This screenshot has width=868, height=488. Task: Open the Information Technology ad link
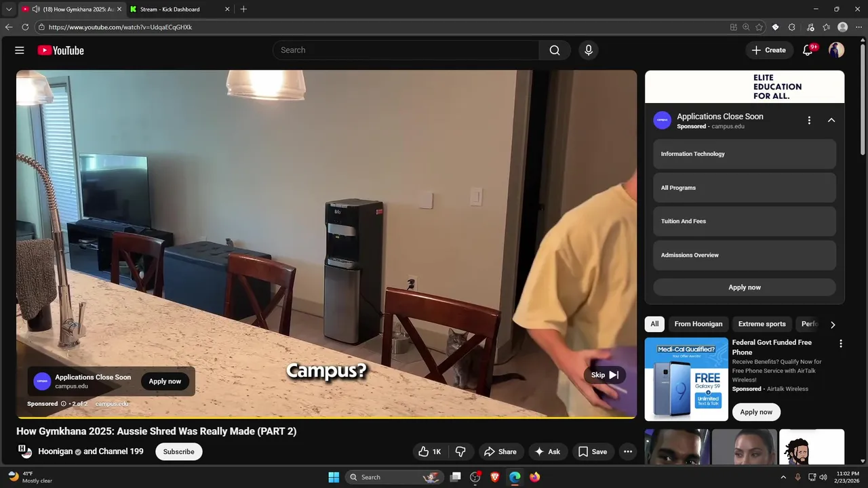pos(745,154)
